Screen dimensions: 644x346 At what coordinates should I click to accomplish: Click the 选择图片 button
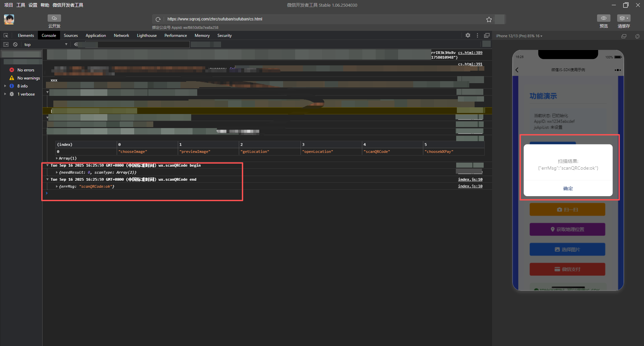click(567, 249)
